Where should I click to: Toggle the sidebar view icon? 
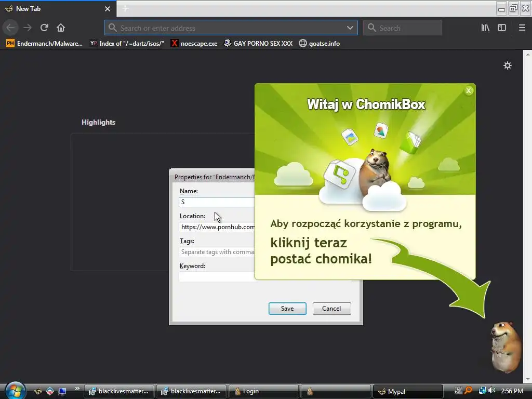point(502,28)
